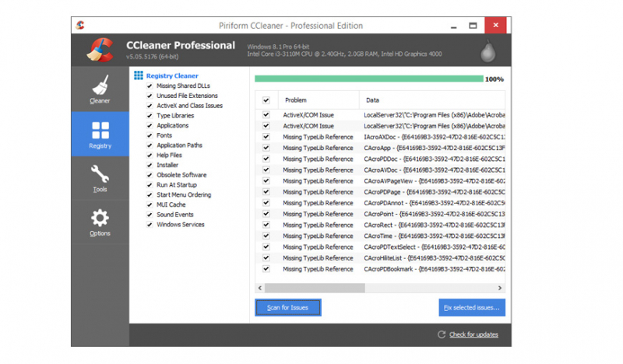Uncheck the CAcroPoint row checkbox
The image size is (623, 364).
coord(266,214)
